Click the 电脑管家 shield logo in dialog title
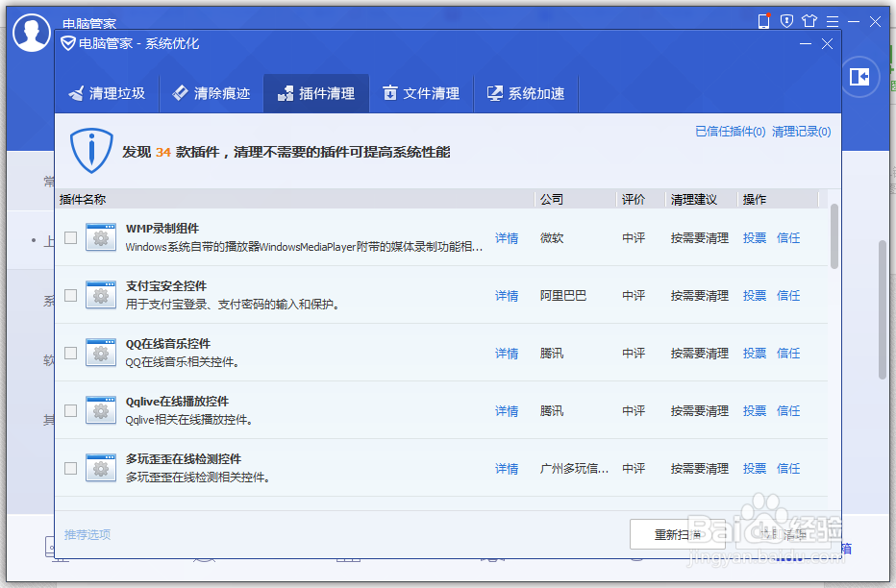 [68, 43]
